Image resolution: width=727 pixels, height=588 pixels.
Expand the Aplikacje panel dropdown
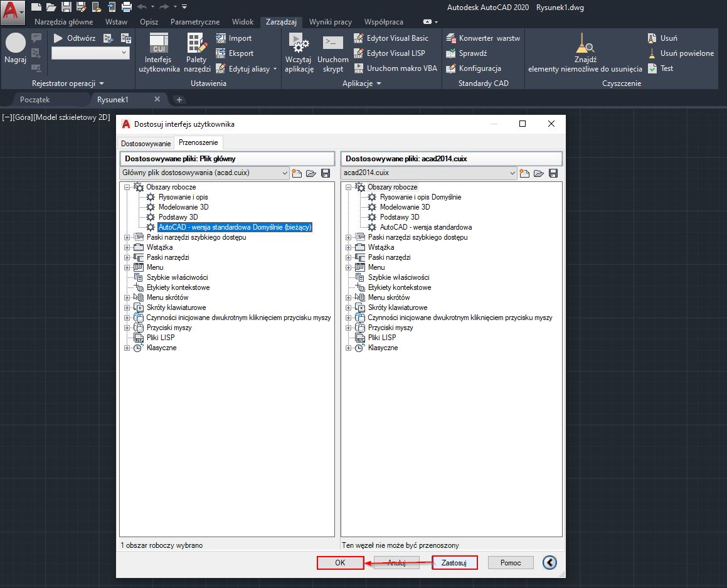[362, 83]
